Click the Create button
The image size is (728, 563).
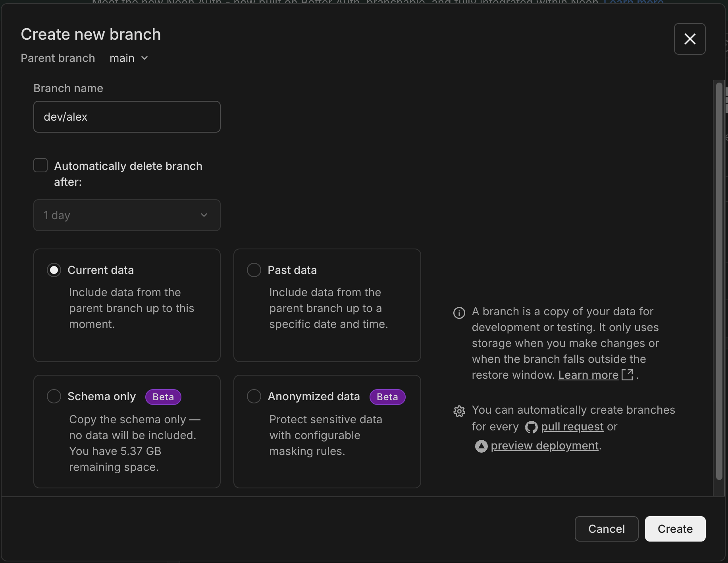click(675, 528)
